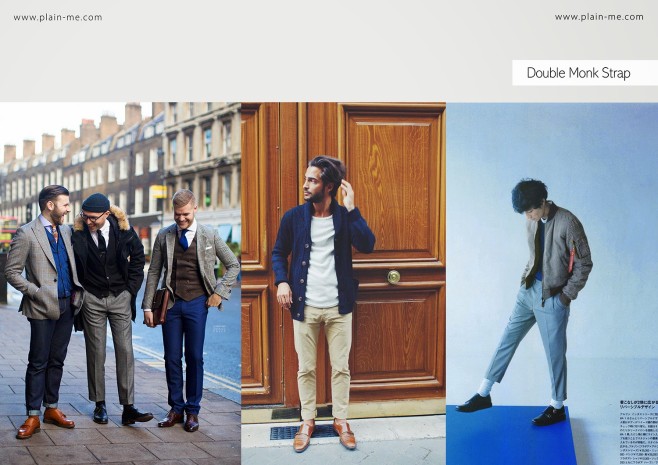Click the black shoe on the raised foot

[474, 403]
